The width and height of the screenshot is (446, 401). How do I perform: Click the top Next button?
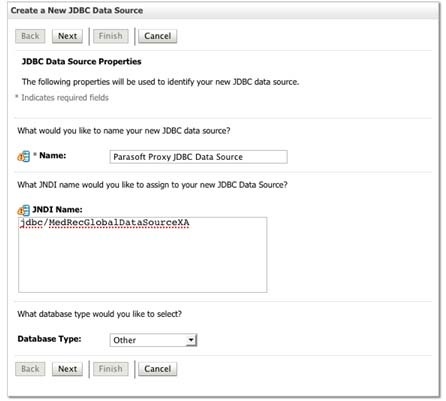click(67, 36)
